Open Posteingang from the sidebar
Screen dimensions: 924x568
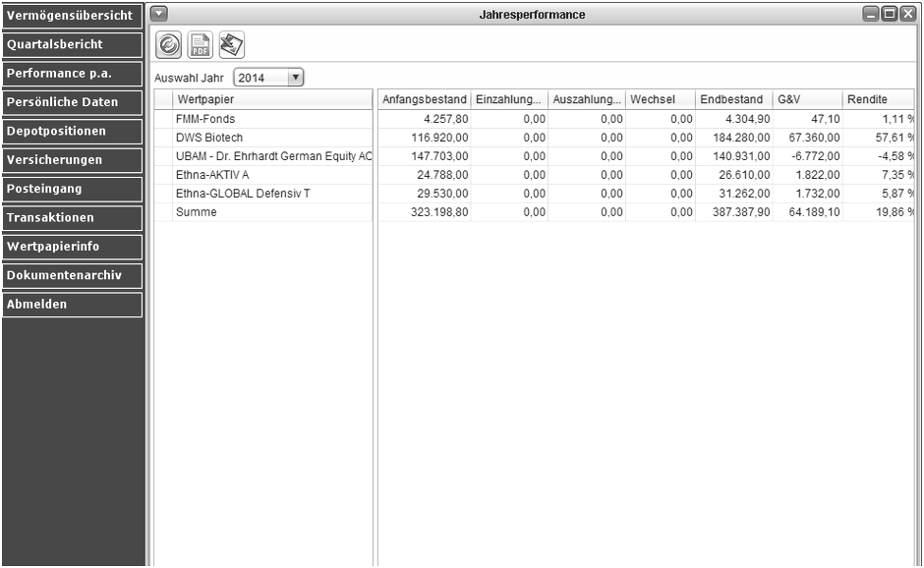(x=72, y=188)
